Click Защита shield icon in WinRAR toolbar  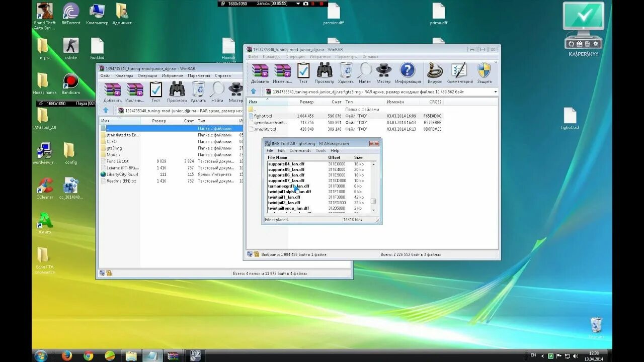(484, 73)
